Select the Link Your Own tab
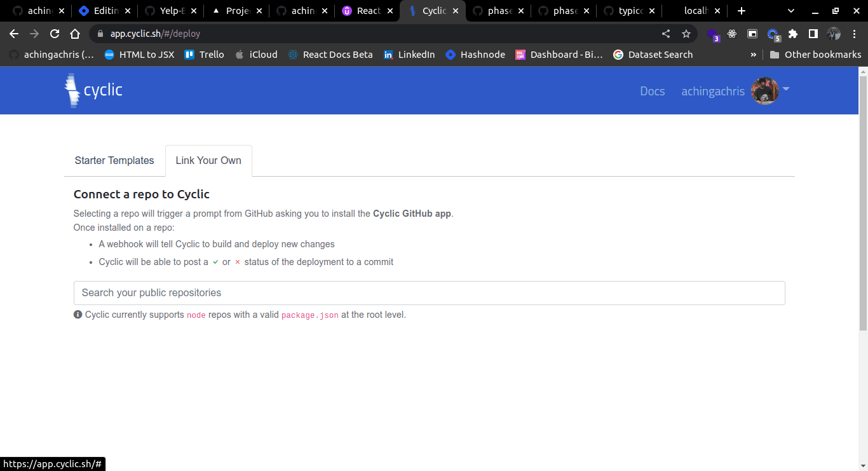 click(x=208, y=160)
